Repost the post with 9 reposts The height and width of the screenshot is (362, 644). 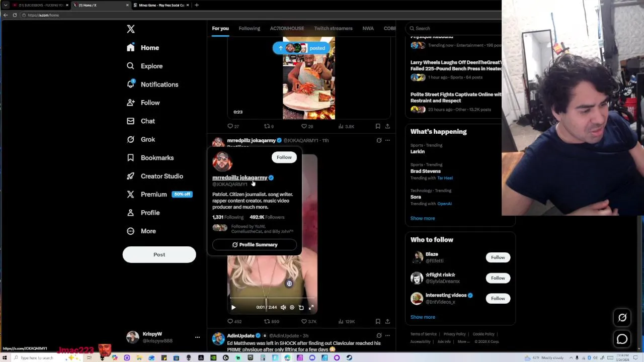(x=269, y=126)
